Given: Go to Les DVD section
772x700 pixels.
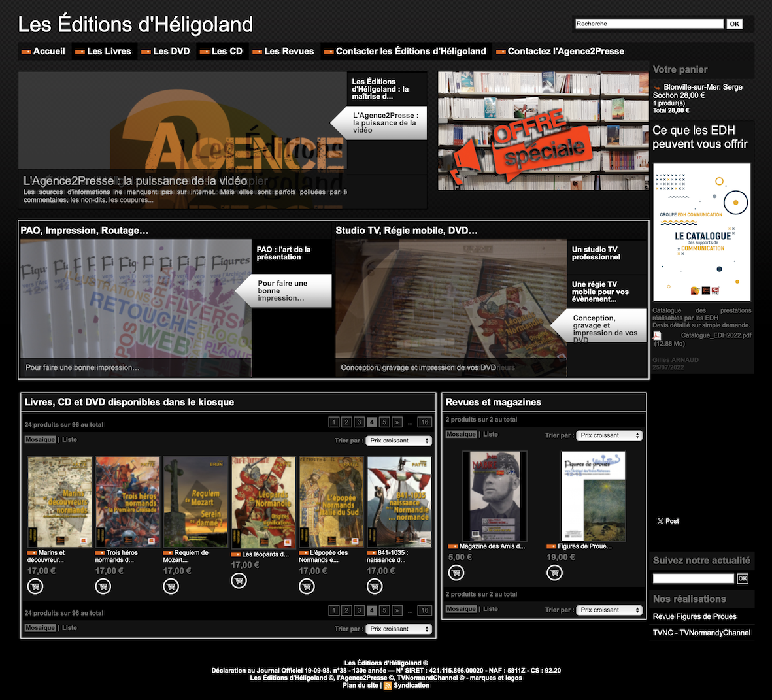Looking at the screenshot, I should coord(166,51).
